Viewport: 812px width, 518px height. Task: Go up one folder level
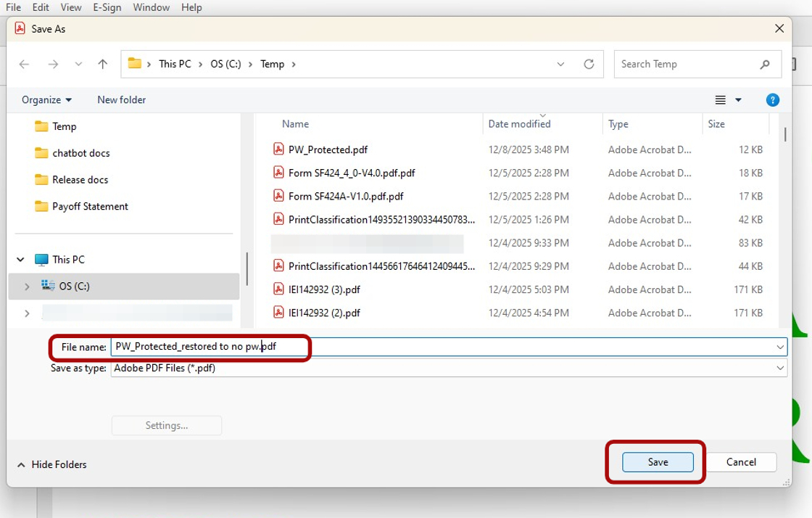(x=102, y=65)
